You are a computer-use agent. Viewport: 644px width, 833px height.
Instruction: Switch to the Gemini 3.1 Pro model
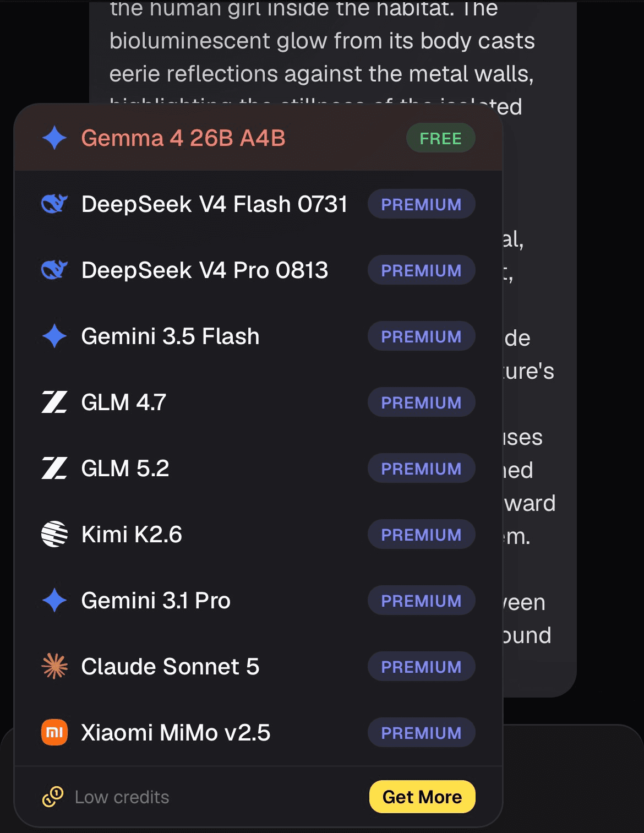point(258,600)
